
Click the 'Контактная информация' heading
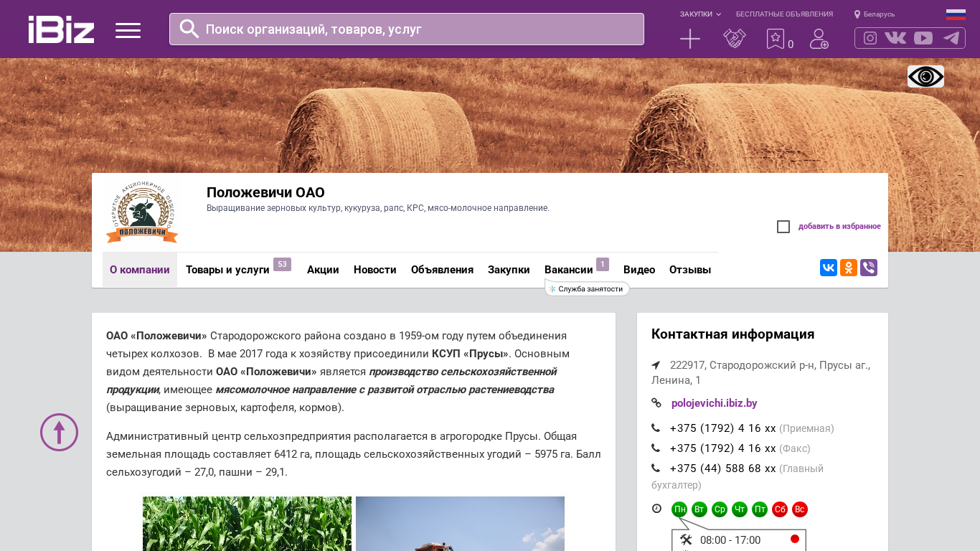click(732, 334)
